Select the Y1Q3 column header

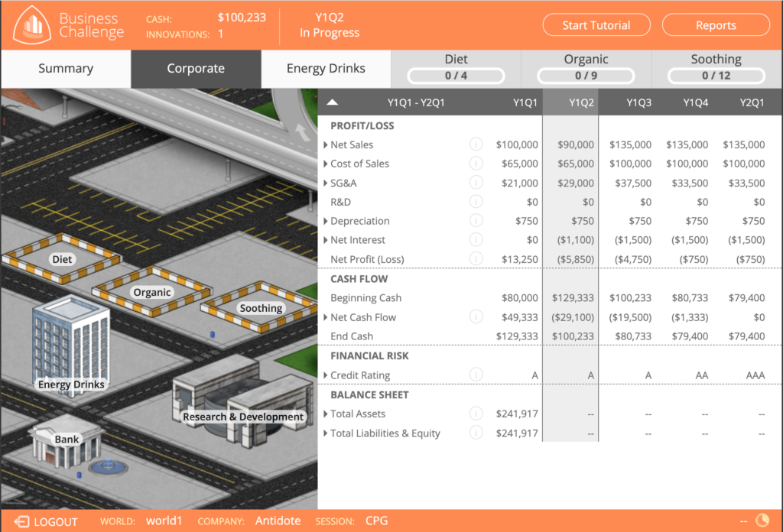pyautogui.click(x=638, y=102)
